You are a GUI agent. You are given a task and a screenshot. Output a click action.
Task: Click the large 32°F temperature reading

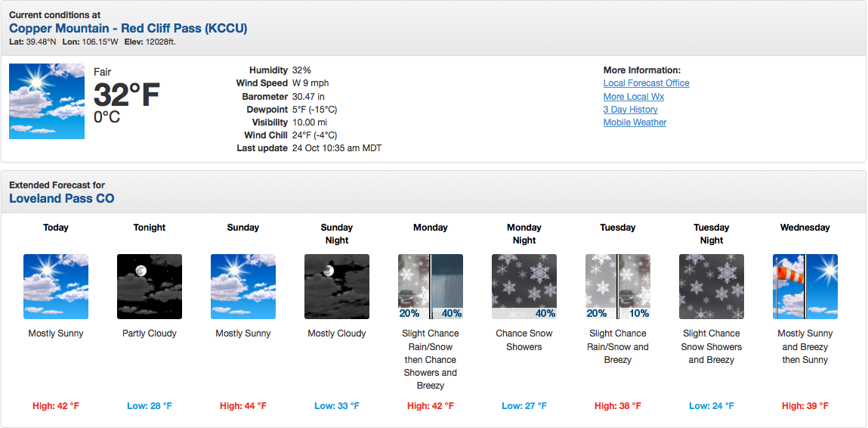tap(127, 95)
